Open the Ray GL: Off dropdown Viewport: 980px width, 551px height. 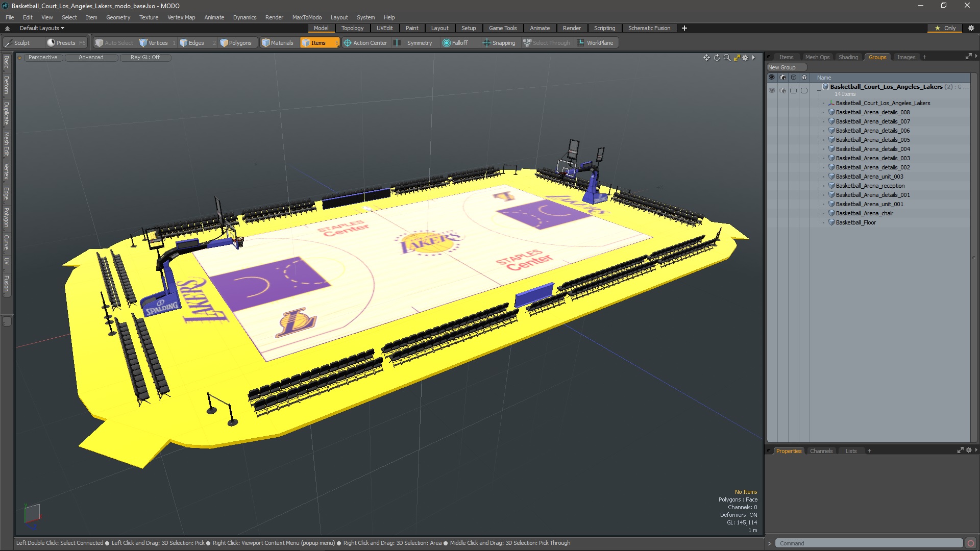tap(145, 58)
